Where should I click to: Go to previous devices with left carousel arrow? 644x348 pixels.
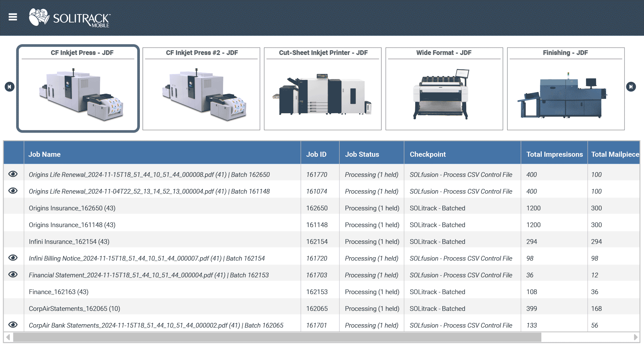click(9, 87)
